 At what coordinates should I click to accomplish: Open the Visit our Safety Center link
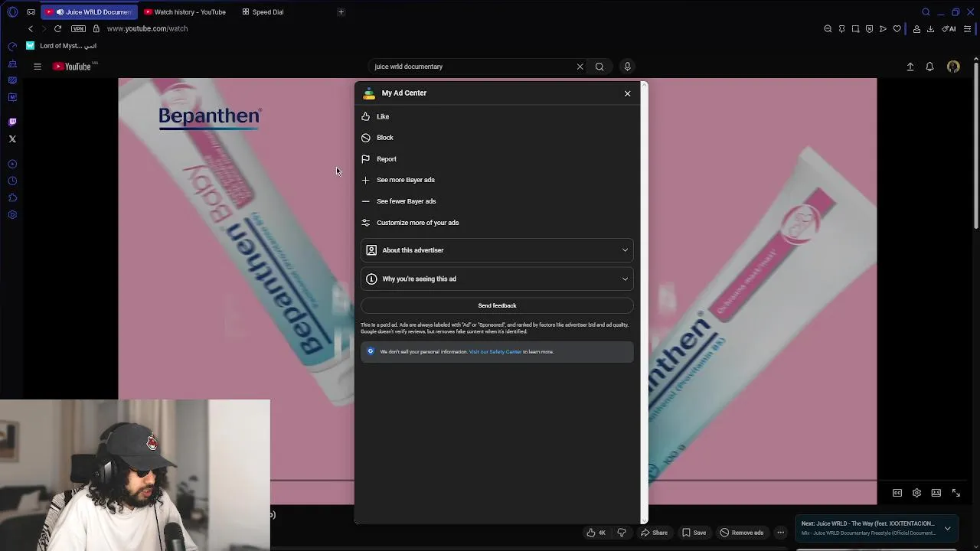(495, 352)
